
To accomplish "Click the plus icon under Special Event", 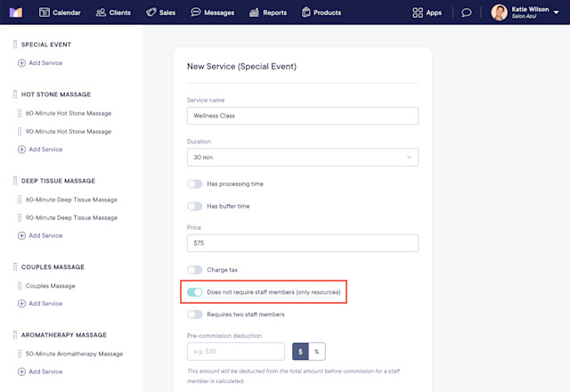I will [21, 63].
